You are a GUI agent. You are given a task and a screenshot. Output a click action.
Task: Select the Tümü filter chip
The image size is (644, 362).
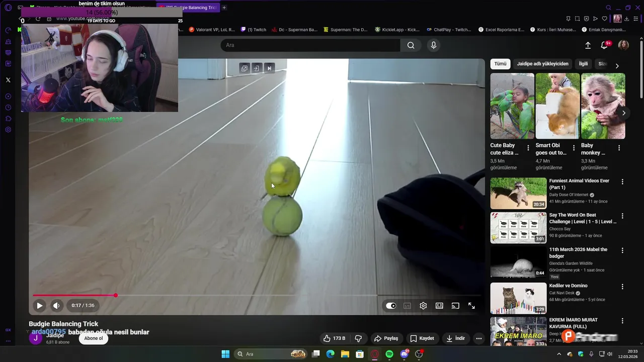click(500, 64)
